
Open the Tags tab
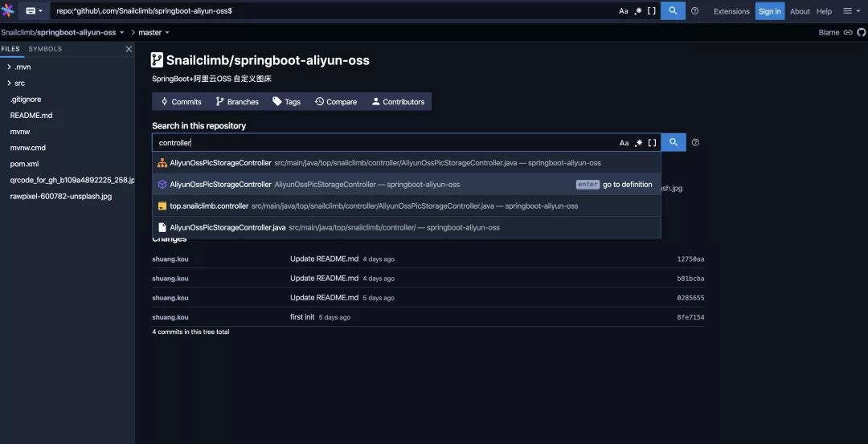tap(287, 102)
